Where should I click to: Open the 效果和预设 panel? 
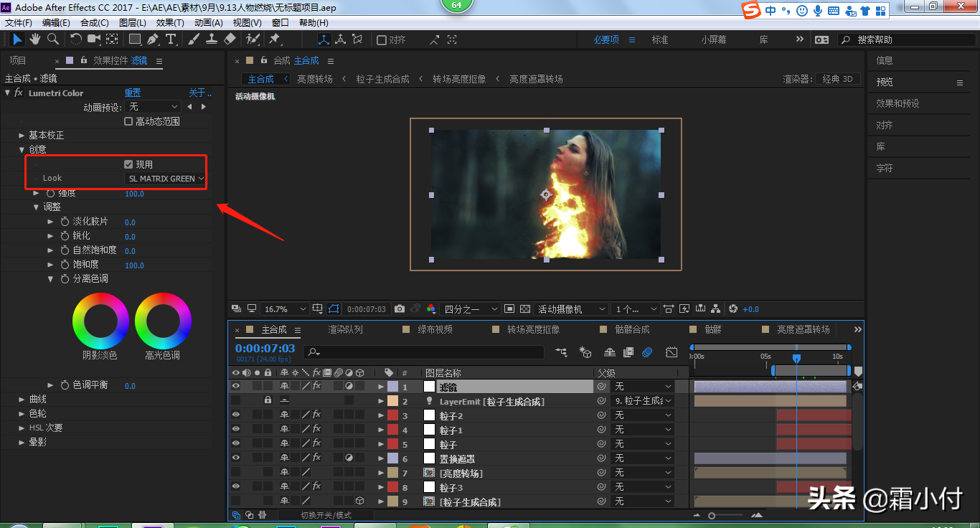click(x=897, y=104)
